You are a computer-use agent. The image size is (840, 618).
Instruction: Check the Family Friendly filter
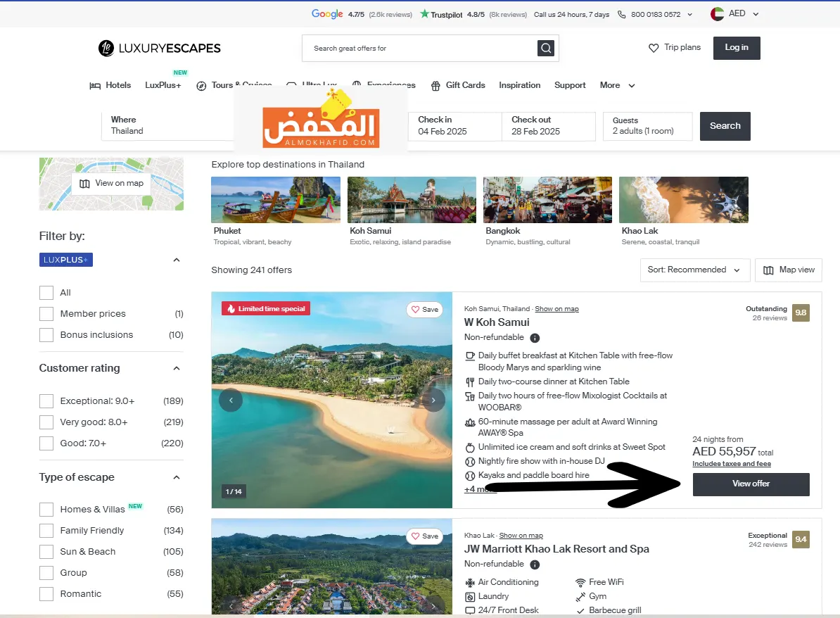click(46, 531)
